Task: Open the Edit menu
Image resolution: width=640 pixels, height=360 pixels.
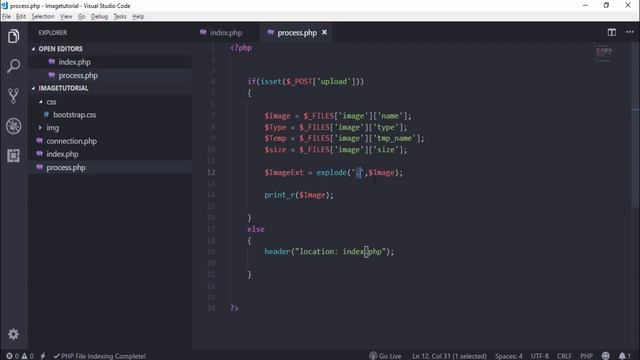Action: tap(21, 16)
